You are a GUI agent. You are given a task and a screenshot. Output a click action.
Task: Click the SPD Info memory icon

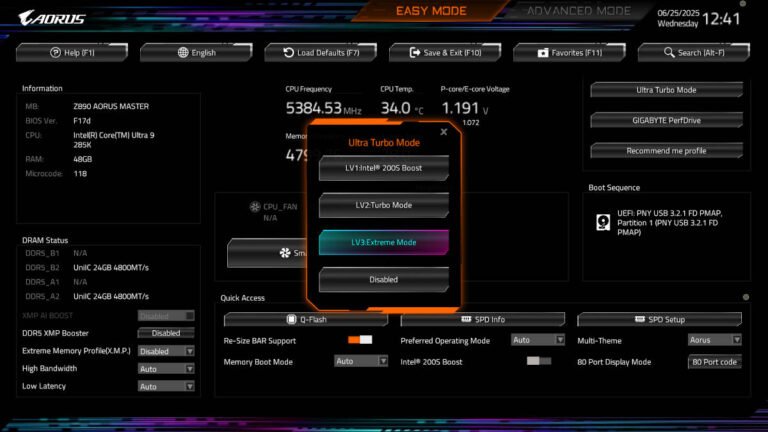(466, 319)
